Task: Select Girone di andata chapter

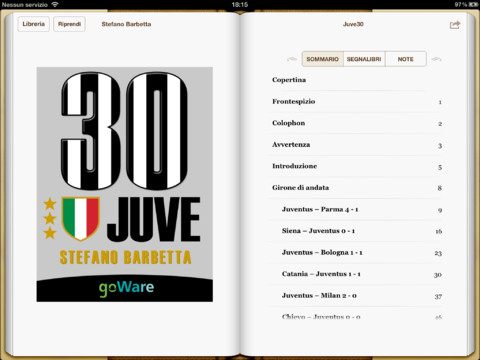Action: point(355,188)
